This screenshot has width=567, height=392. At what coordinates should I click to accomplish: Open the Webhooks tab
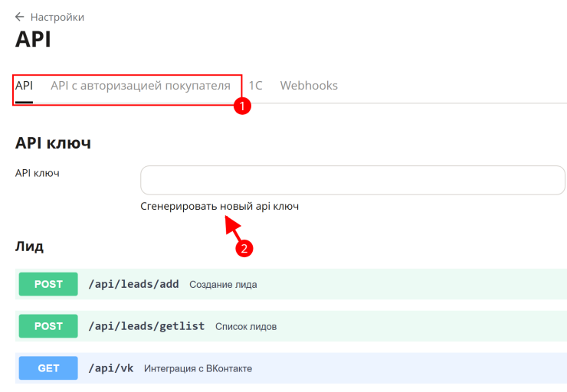(309, 86)
